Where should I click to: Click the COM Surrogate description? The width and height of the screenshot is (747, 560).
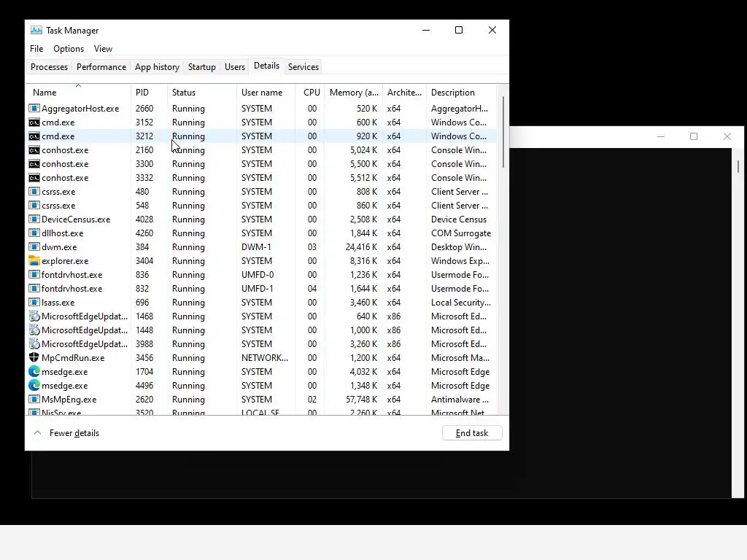tap(461, 233)
